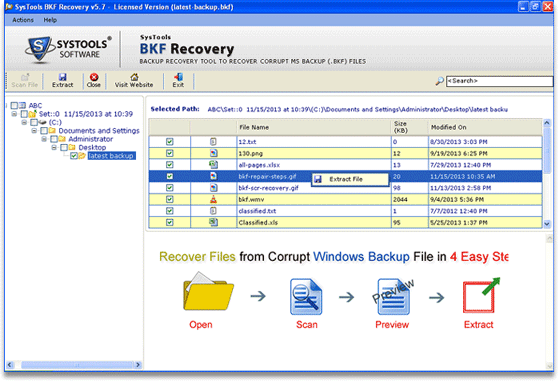Uncheck the bkf.wmv checkbox

click(x=170, y=199)
